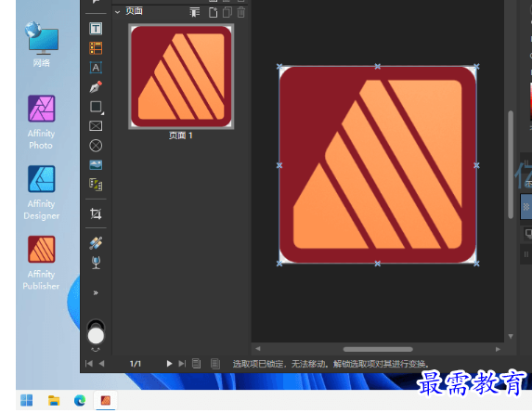Go to first page button
Screen dimensions: 532x413
(89, 364)
